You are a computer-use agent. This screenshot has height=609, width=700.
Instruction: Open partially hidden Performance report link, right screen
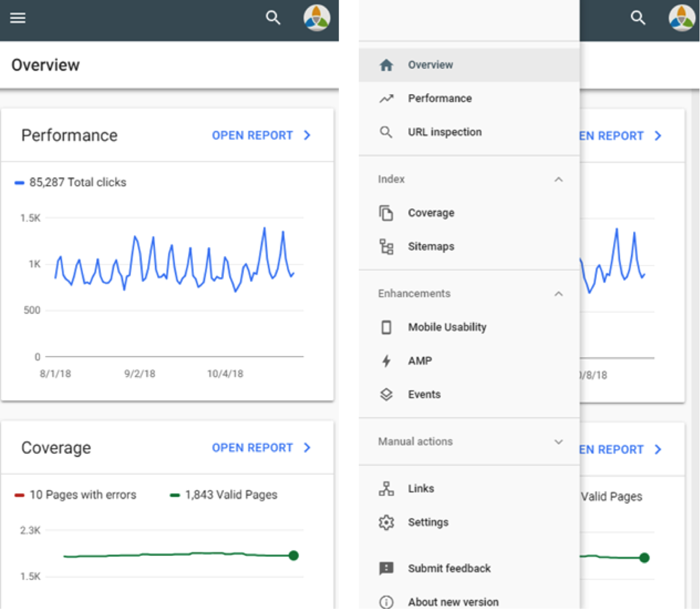pos(612,136)
